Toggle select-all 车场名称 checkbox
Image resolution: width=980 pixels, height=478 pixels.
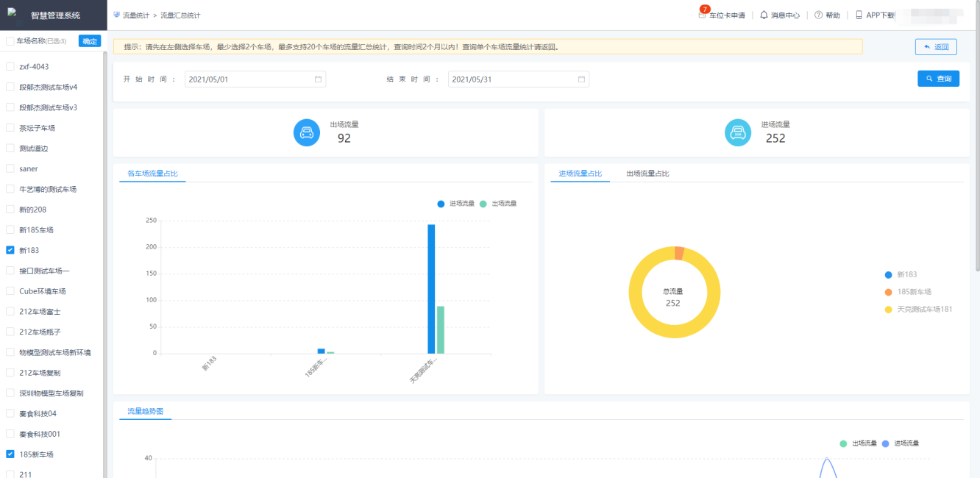tap(10, 41)
